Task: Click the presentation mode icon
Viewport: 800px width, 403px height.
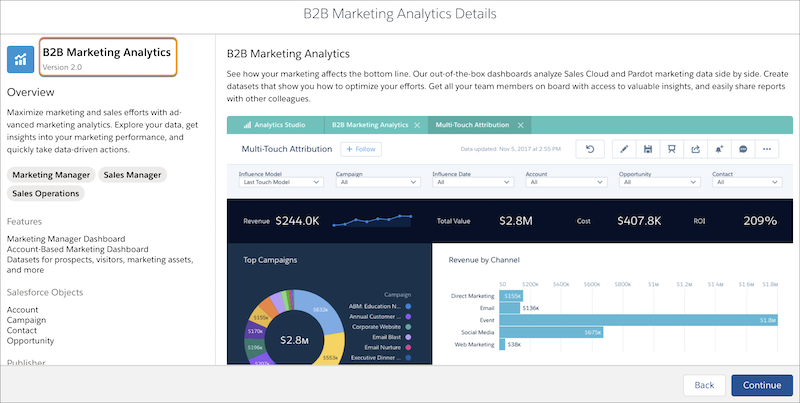Action: pyautogui.click(x=671, y=149)
